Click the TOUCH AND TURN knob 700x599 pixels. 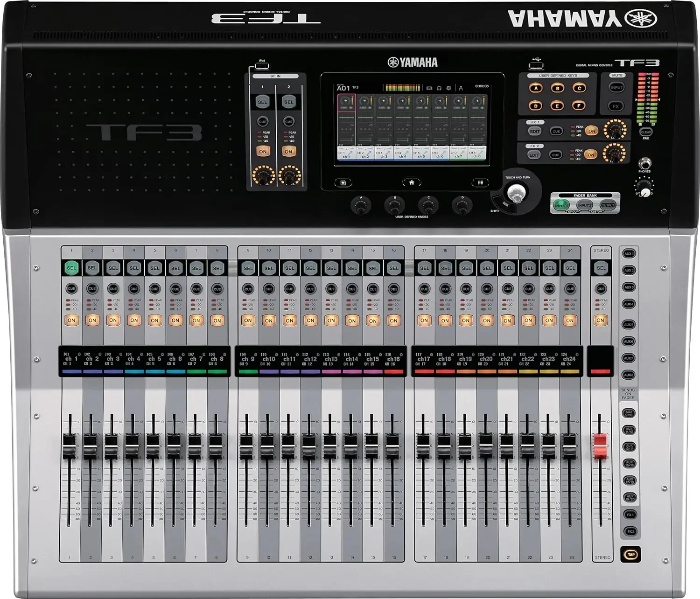coord(516,192)
